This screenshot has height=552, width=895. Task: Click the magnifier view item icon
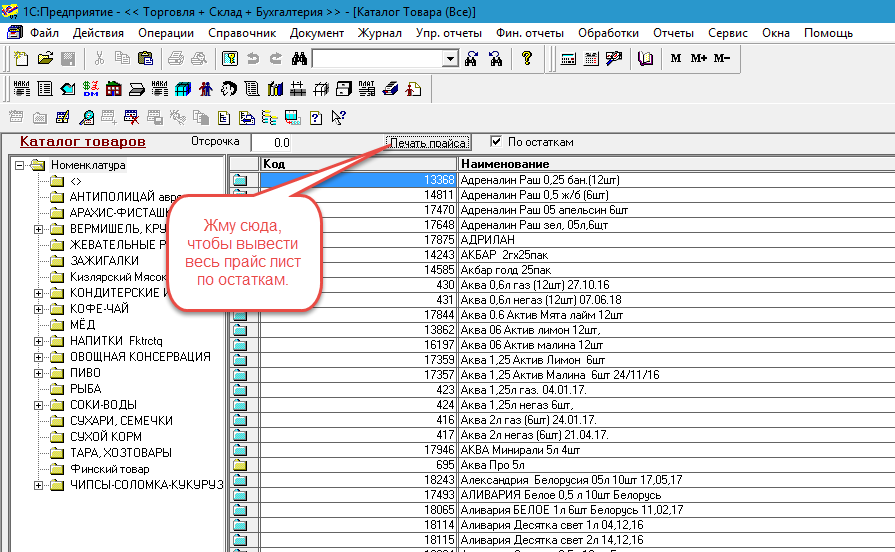(86, 118)
